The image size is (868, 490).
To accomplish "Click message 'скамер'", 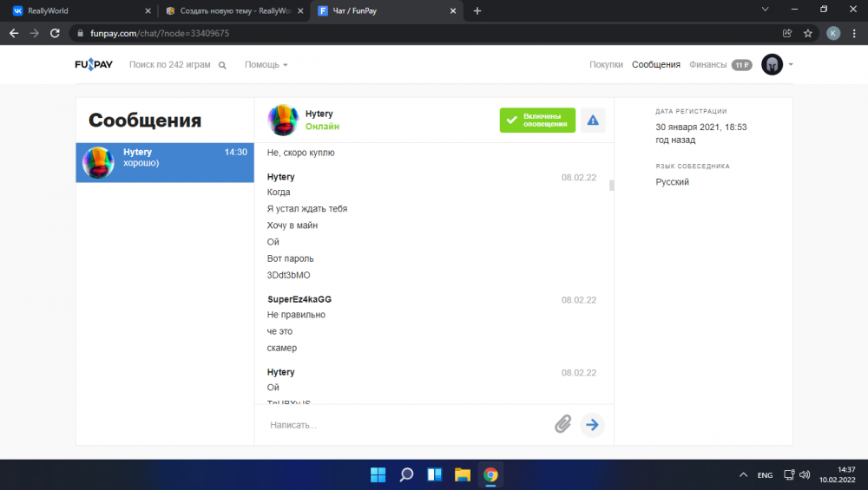I will [x=282, y=348].
